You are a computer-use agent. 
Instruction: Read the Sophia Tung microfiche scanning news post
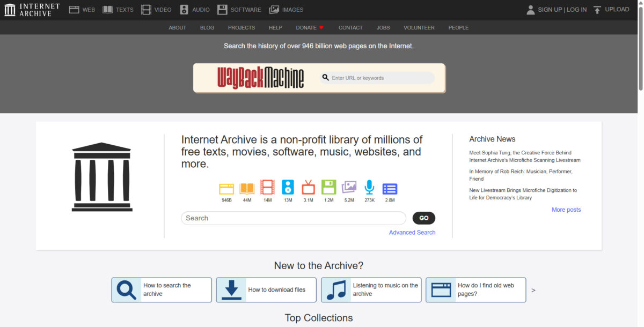pos(524,157)
